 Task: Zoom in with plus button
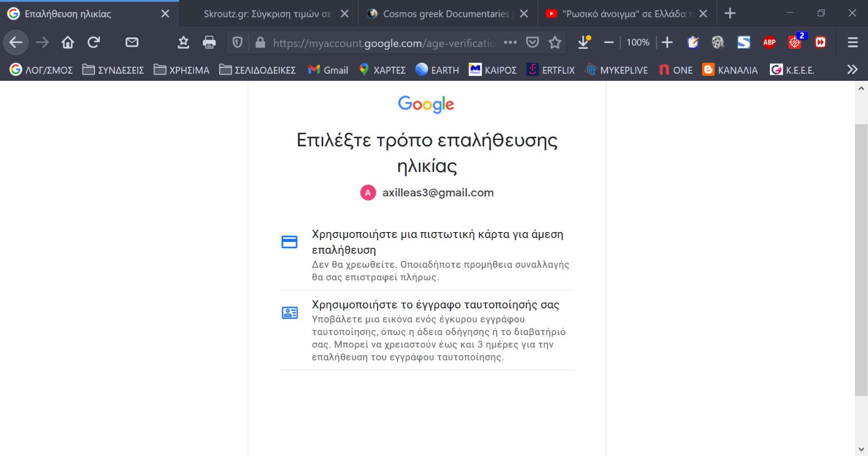pyautogui.click(x=667, y=42)
